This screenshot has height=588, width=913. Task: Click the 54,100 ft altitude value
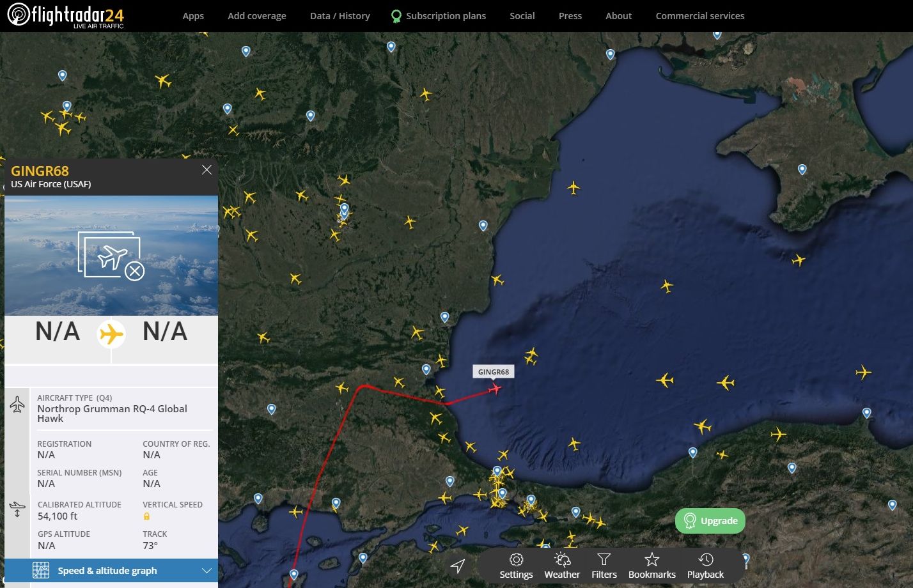[58, 516]
